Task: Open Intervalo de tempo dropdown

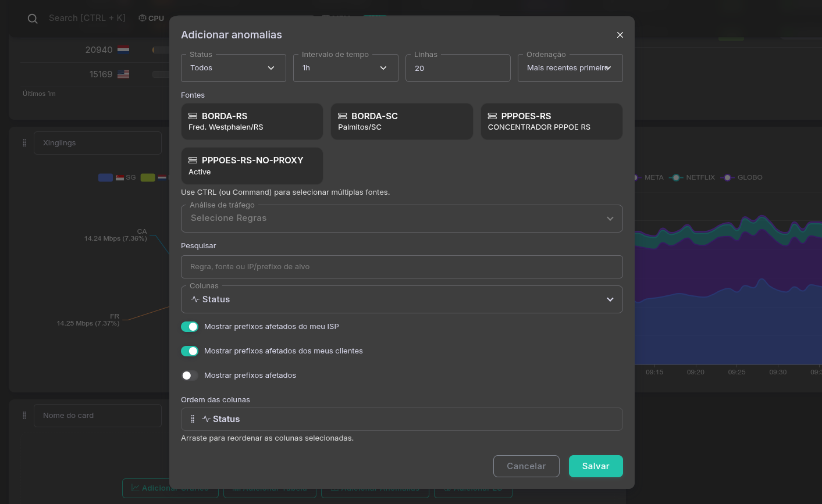Action: 346,68
